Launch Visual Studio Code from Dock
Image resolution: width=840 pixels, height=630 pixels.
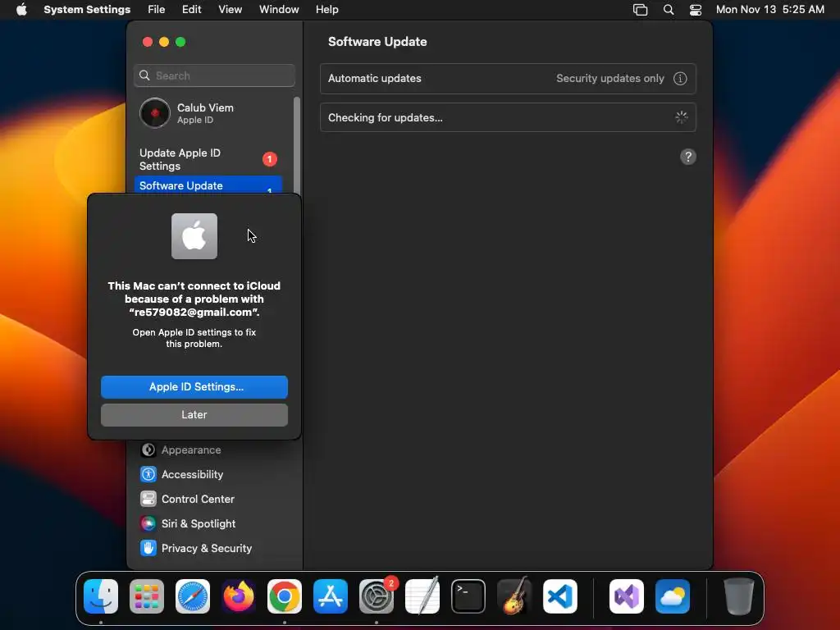560,596
